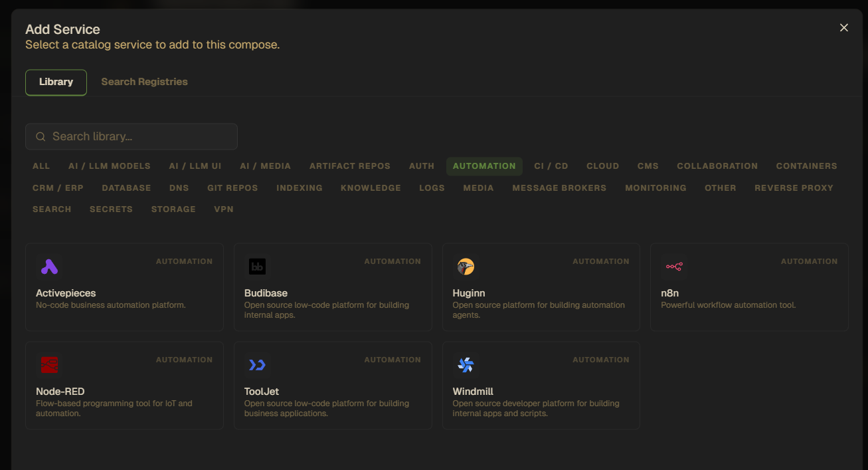868x470 pixels.
Task: Click the Windmill blue pinwheel logo icon
Action: tap(466, 365)
